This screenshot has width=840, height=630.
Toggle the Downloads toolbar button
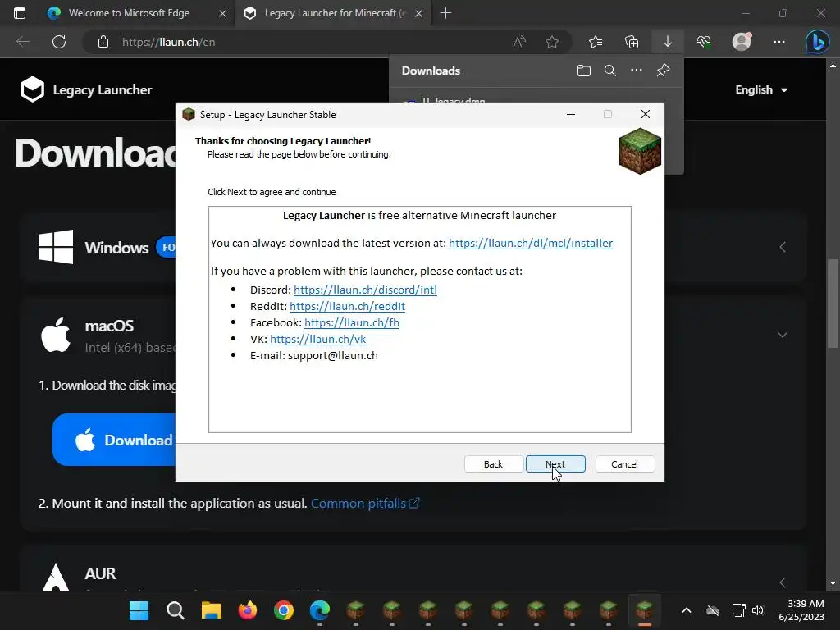pyautogui.click(x=668, y=42)
